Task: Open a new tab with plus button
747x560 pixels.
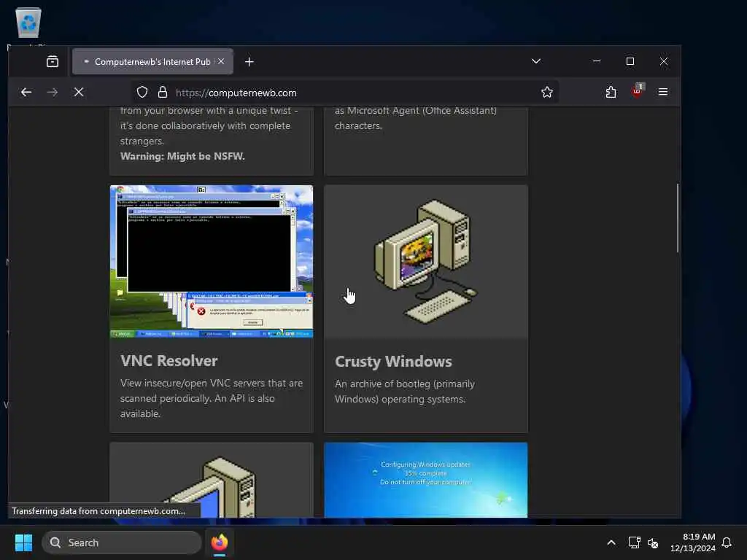Action: 249,62
